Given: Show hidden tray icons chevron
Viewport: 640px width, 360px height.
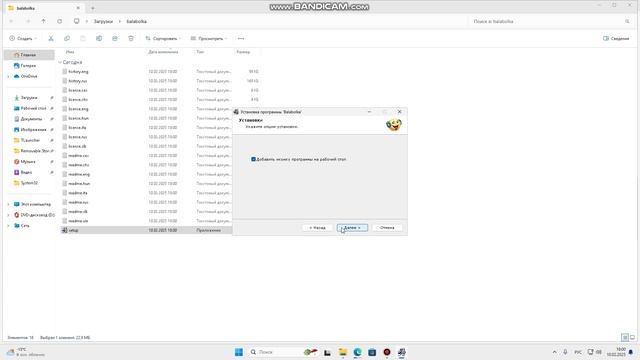Looking at the screenshot, I should coord(554,352).
